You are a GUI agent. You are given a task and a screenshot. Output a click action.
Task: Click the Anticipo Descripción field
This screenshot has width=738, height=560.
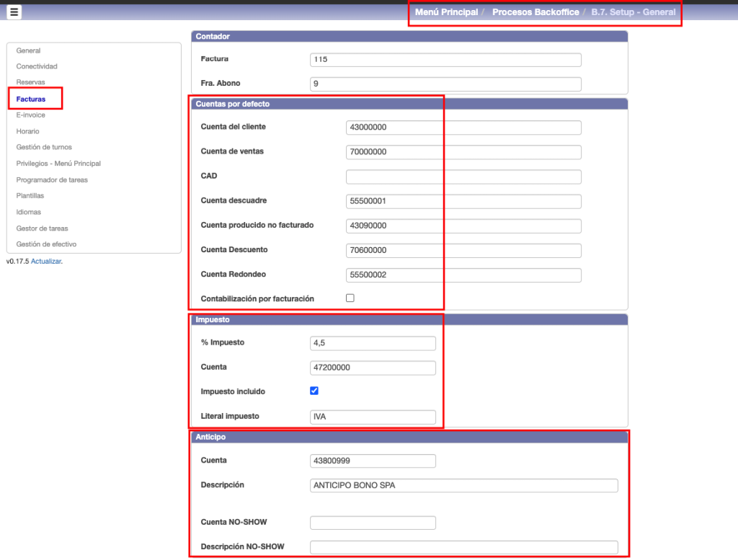click(x=463, y=486)
